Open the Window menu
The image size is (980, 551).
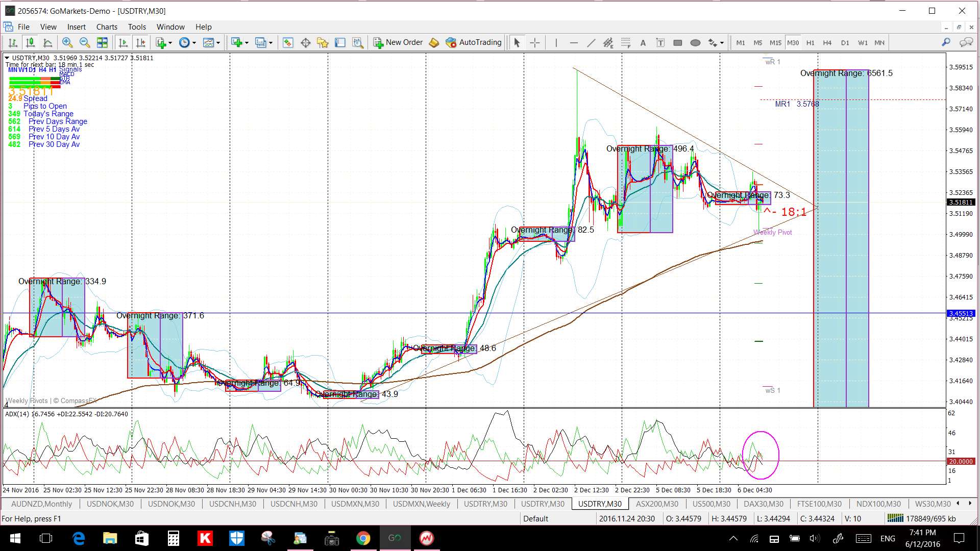point(170,27)
